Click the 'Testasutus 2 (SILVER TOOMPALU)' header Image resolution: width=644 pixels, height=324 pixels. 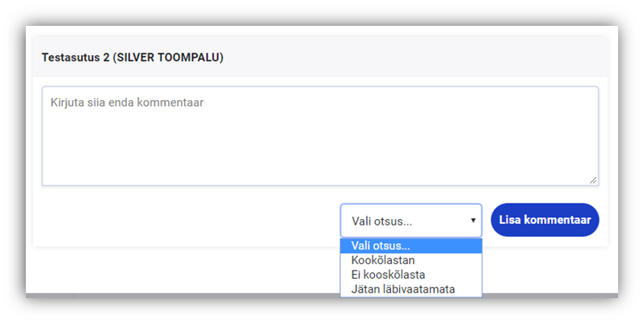[133, 57]
